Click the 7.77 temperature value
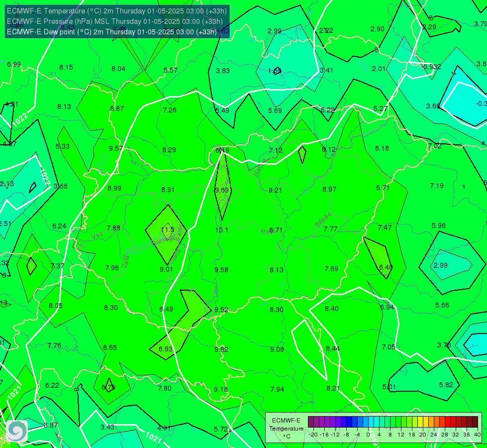Image resolution: width=487 pixels, height=448 pixels. click(330, 229)
